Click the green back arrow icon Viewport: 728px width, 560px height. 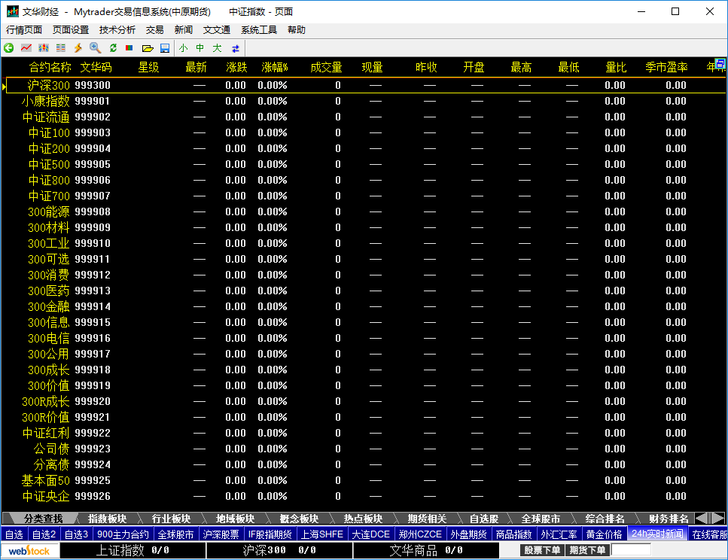click(x=9, y=48)
